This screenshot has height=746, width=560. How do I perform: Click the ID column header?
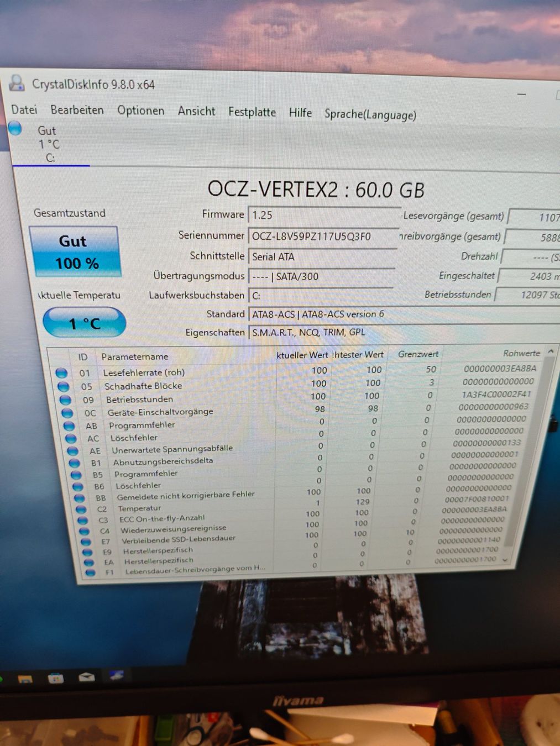click(x=82, y=357)
